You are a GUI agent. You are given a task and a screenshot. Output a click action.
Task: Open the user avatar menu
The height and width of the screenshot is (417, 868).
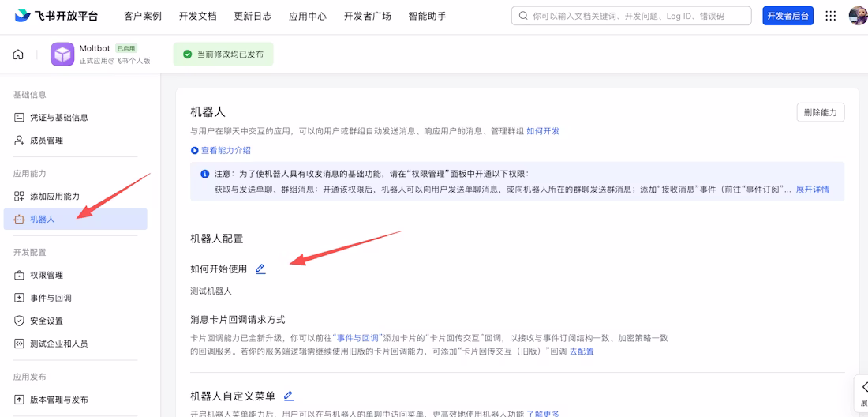pos(858,16)
